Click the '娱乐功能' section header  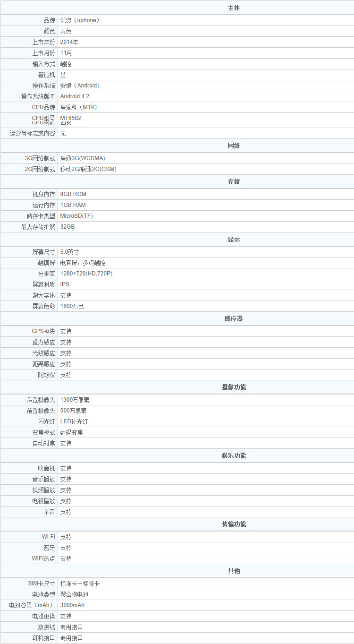[x=234, y=455]
